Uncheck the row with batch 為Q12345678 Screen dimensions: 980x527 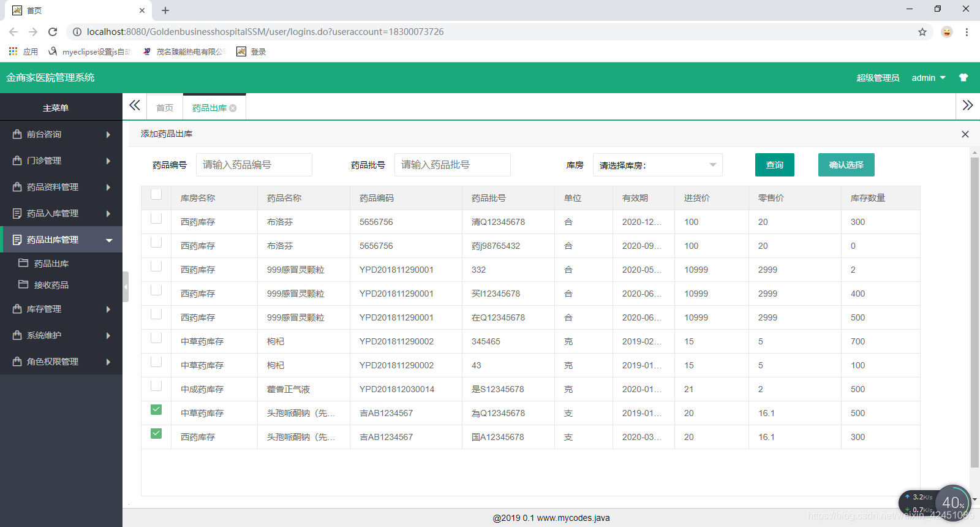coord(156,409)
